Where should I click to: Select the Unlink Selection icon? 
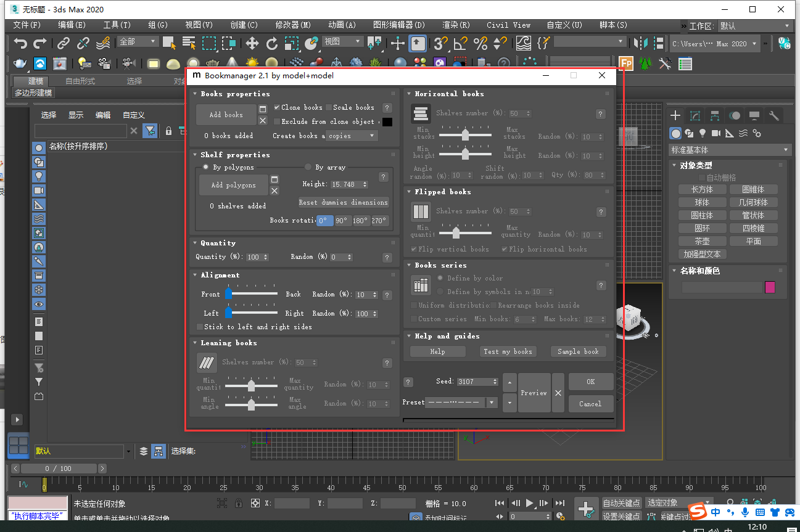(x=83, y=43)
